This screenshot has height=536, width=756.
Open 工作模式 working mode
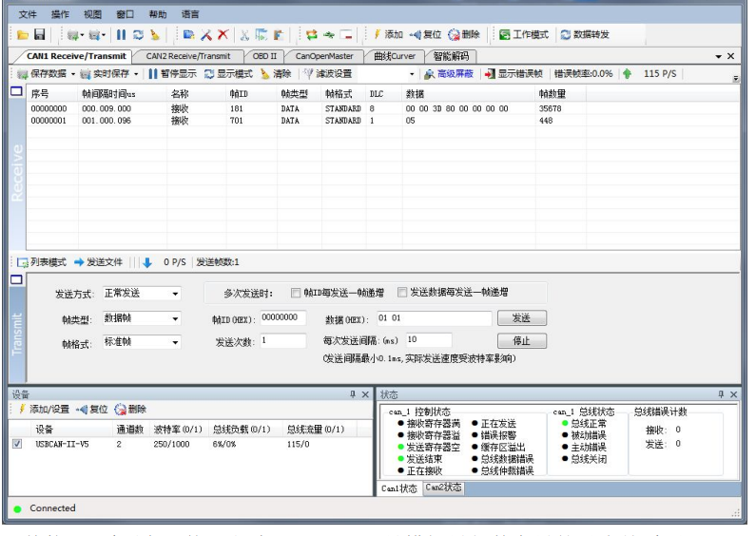pyautogui.click(x=524, y=34)
